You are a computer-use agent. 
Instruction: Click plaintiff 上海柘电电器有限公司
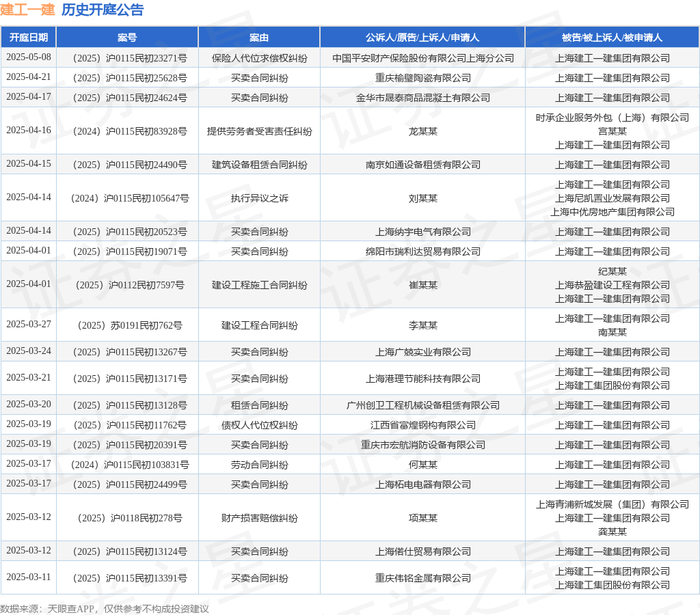(422, 484)
